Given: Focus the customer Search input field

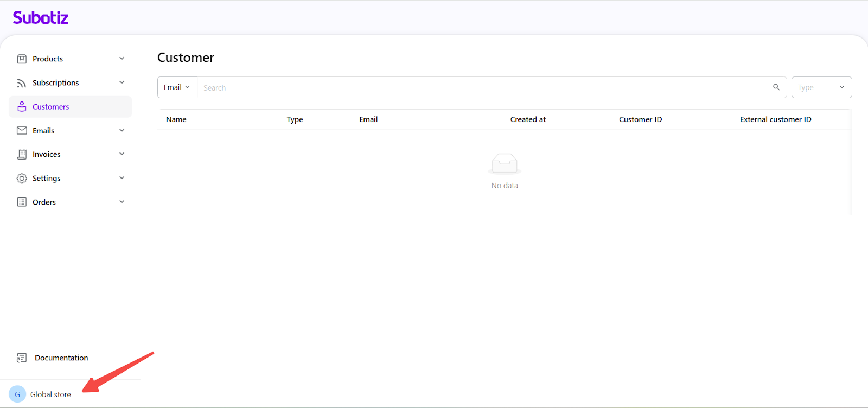Looking at the screenshot, I should [x=483, y=87].
